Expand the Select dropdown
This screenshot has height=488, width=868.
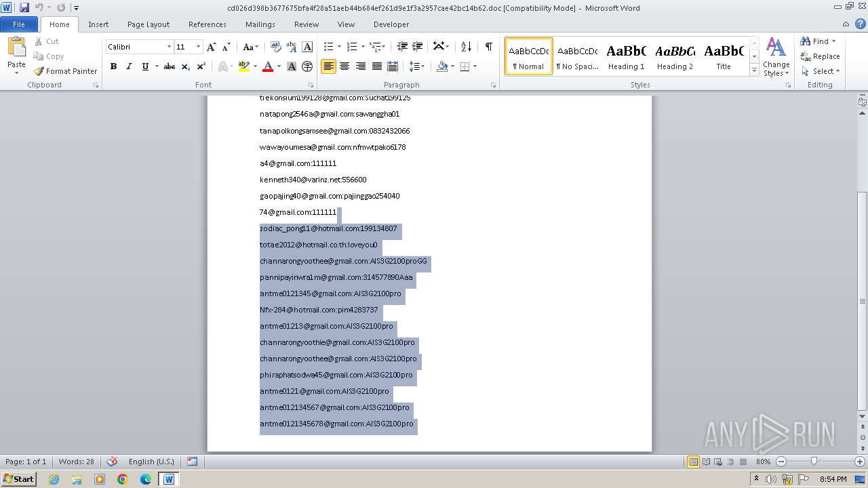coord(821,71)
